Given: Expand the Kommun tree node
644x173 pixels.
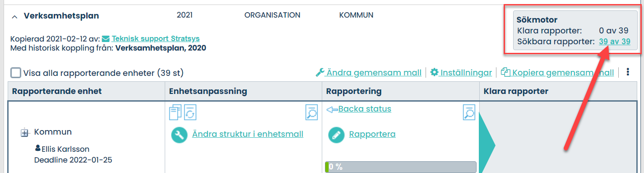Looking at the screenshot, I should tap(25, 133).
